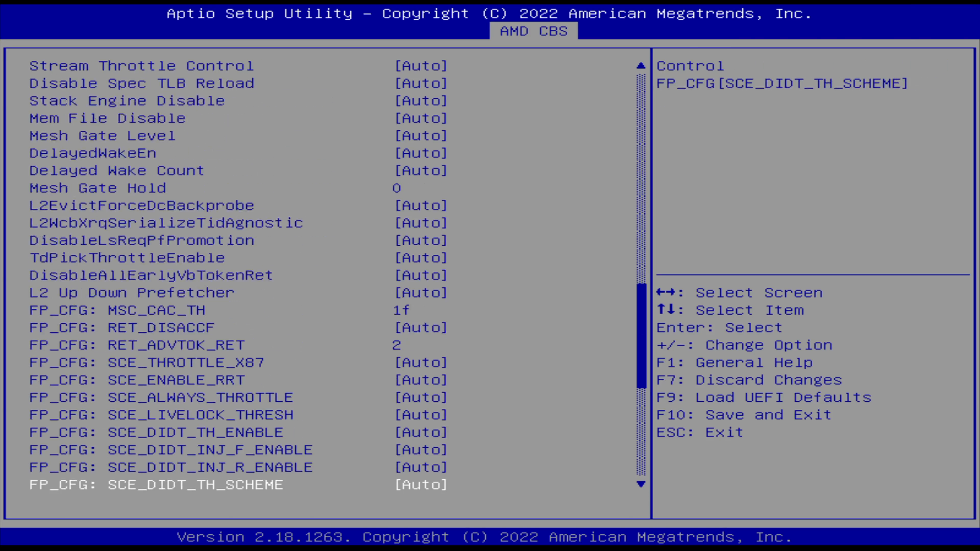
Task: Click the F10: Save and Exit hint
Action: 744,416
